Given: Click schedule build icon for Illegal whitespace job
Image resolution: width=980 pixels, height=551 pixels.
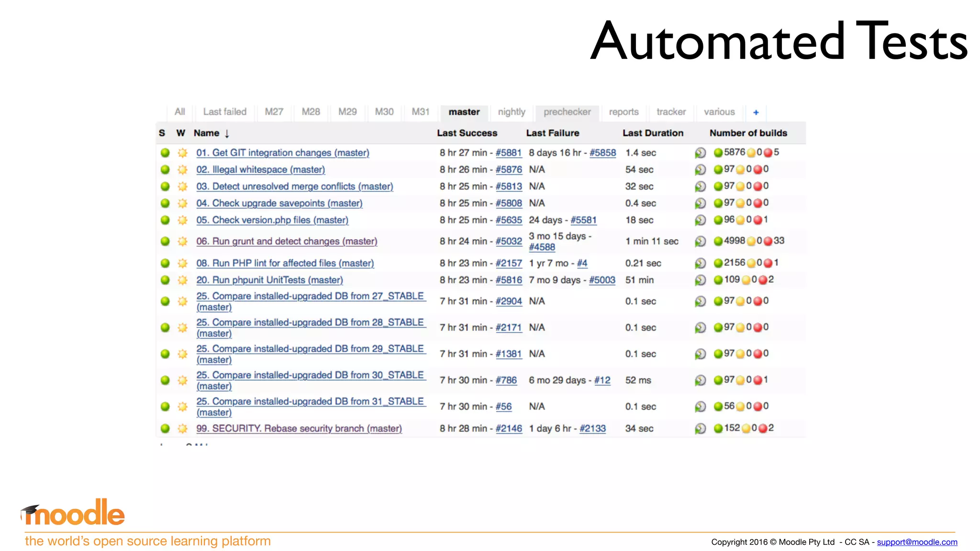Looking at the screenshot, I should (x=700, y=169).
